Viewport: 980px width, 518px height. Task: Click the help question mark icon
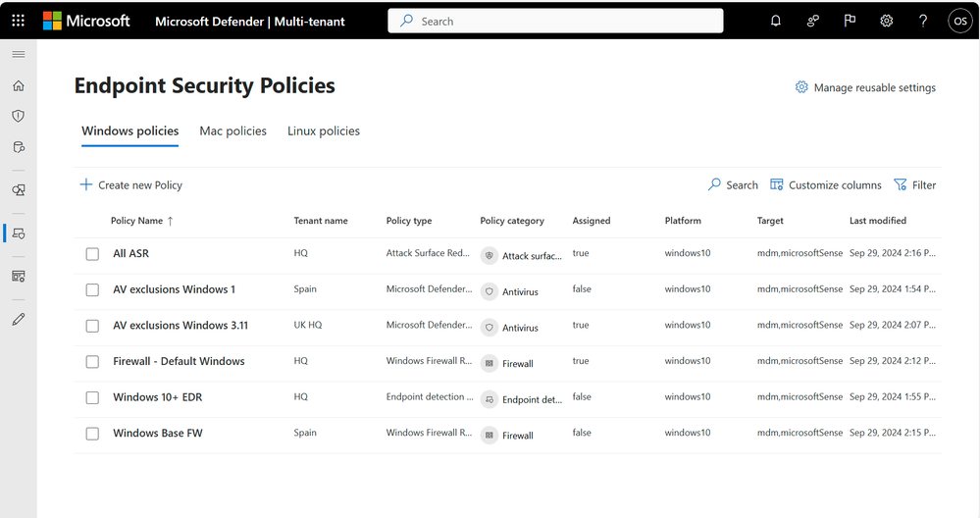(923, 21)
